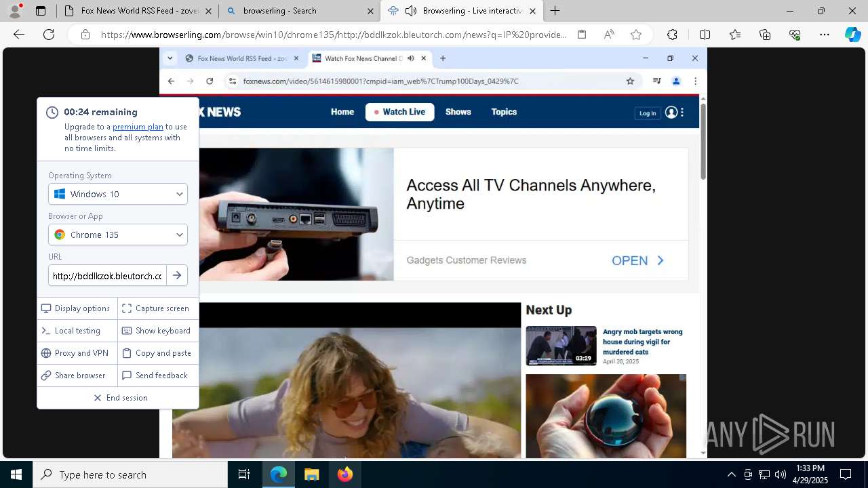Open Edge Collections icon

(765, 35)
